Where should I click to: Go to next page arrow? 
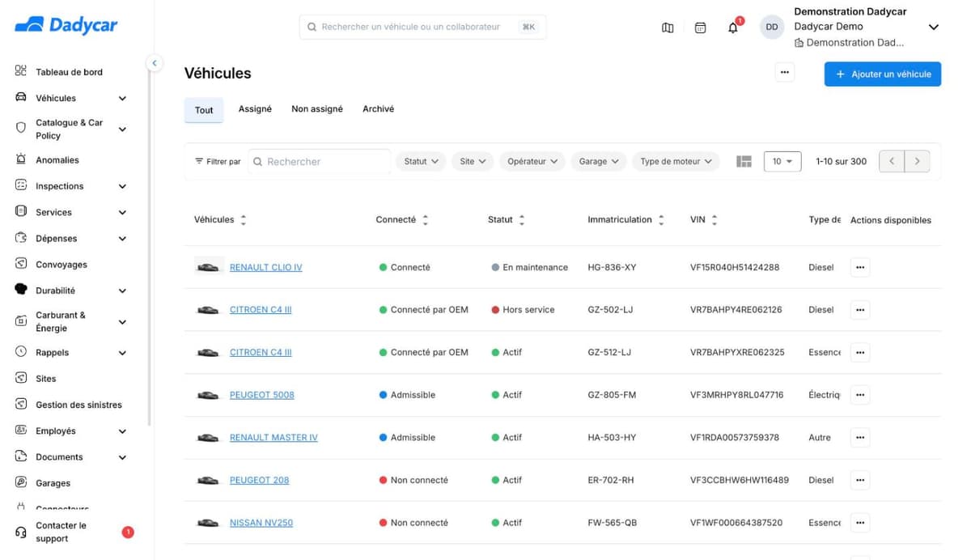(x=917, y=161)
